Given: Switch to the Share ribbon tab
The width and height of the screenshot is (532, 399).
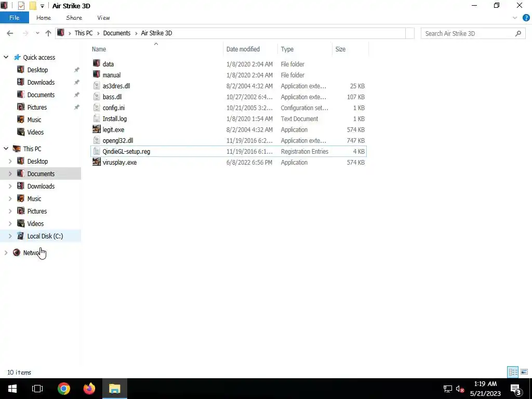Looking at the screenshot, I should click(74, 18).
